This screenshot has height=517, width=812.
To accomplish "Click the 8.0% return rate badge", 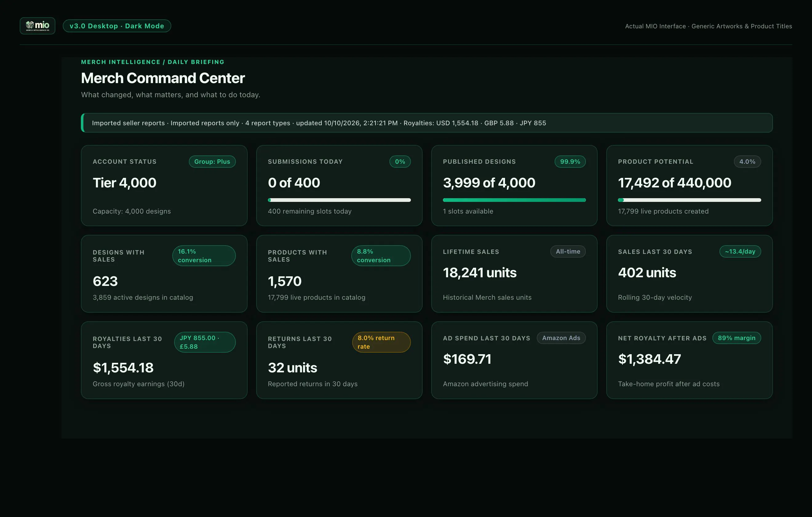I will coord(381,342).
